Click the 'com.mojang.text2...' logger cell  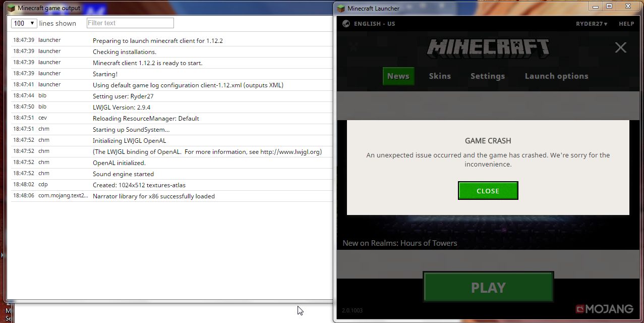click(x=63, y=195)
